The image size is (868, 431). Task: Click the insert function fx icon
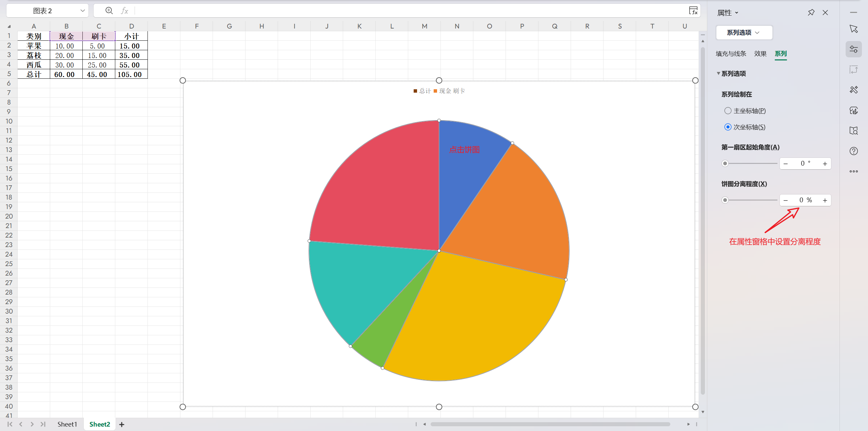coord(124,11)
